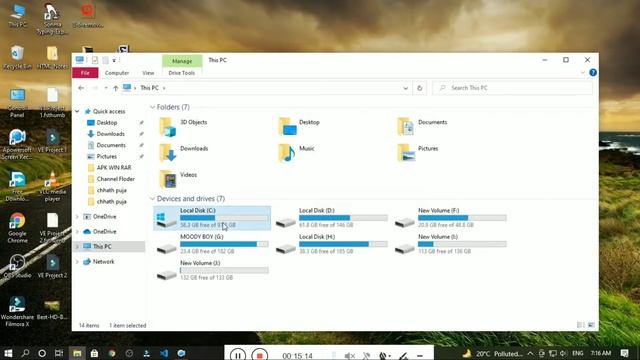Expand This PC node in navigation pane

[x=77, y=247]
